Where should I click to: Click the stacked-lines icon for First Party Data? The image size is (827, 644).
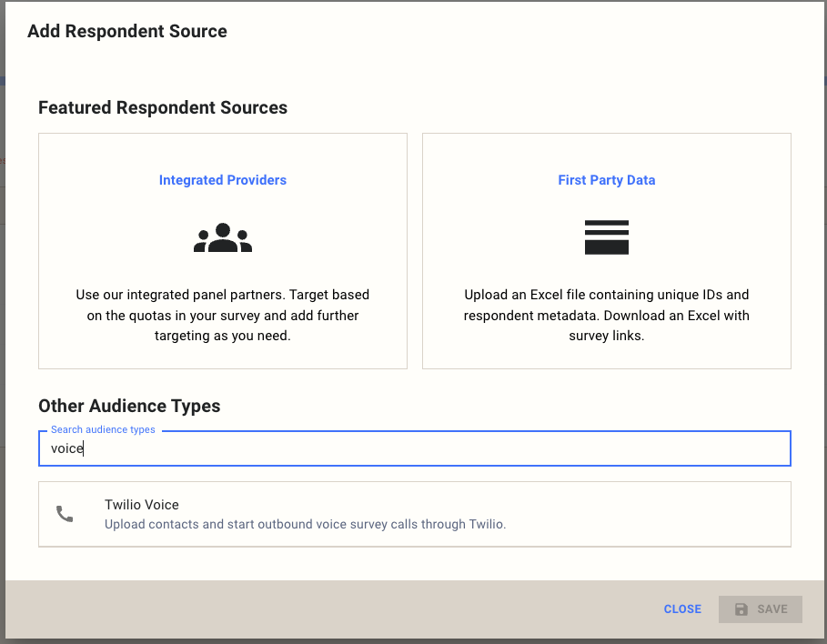pos(606,236)
